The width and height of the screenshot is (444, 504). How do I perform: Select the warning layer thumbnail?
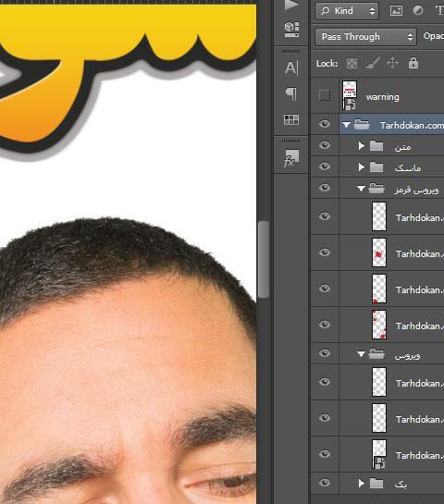pyautogui.click(x=350, y=95)
